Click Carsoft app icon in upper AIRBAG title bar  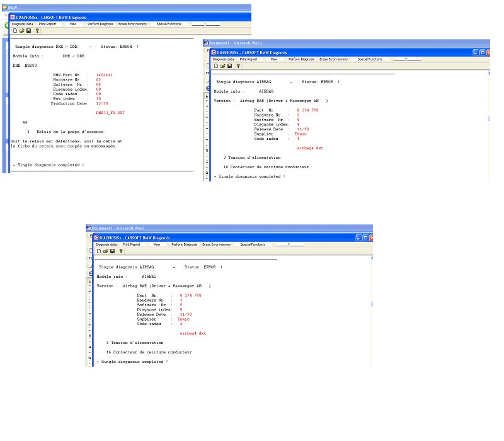[x=214, y=52]
